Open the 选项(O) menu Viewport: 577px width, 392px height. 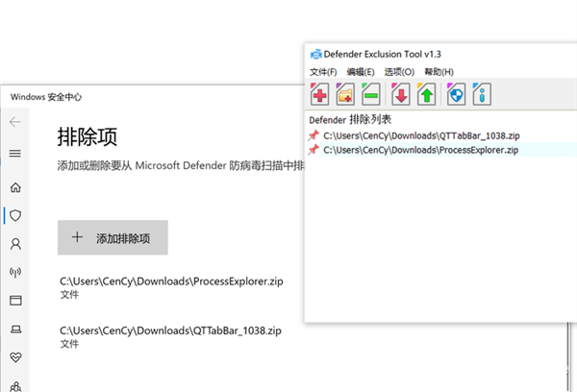click(x=399, y=72)
